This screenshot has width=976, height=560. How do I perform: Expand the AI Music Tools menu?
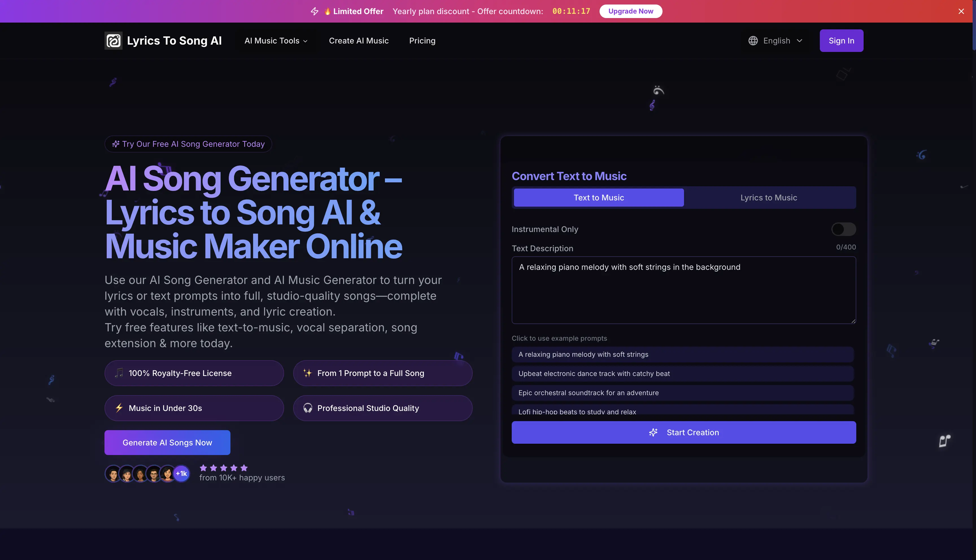pyautogui.click(x=276, y=41)
